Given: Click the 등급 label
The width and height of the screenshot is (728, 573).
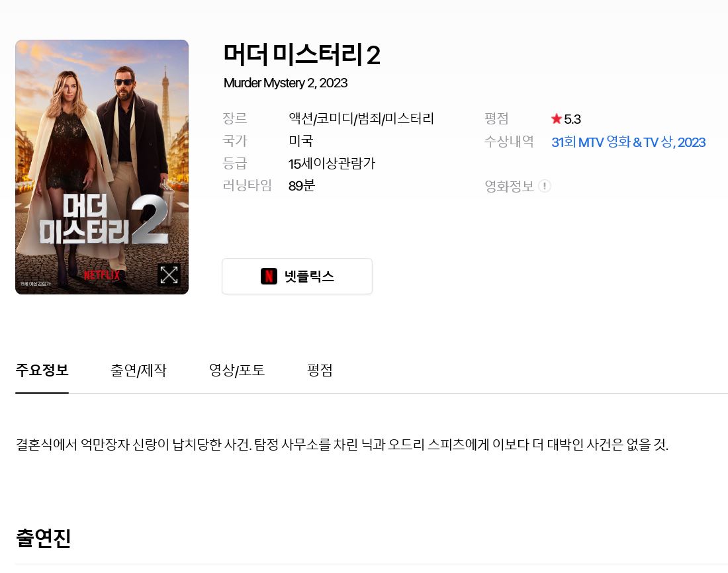Looking at the screenshot, I should click(234, 163).
